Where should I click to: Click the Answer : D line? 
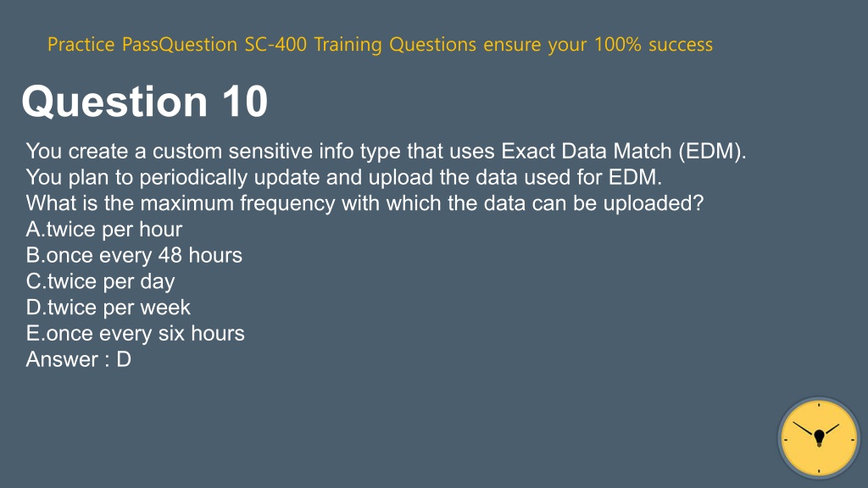pos(79,359)
